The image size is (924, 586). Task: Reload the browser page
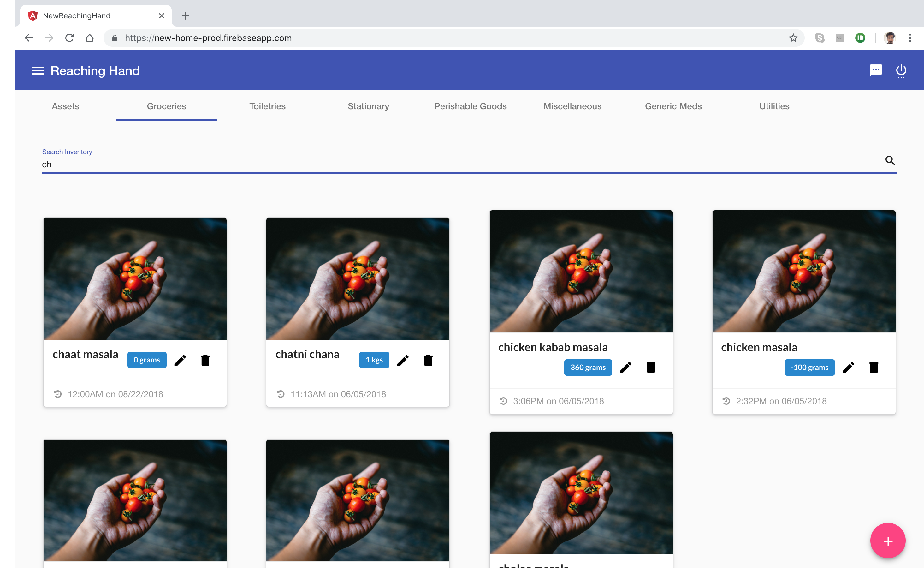click(69, 38)
